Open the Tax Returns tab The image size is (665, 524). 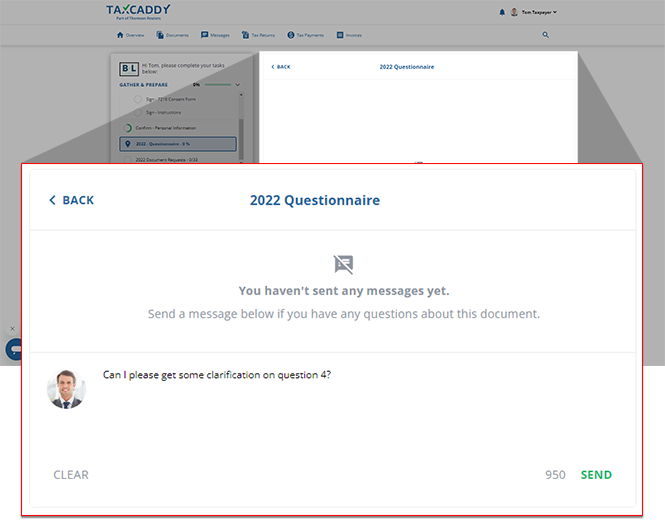[258, 35]
